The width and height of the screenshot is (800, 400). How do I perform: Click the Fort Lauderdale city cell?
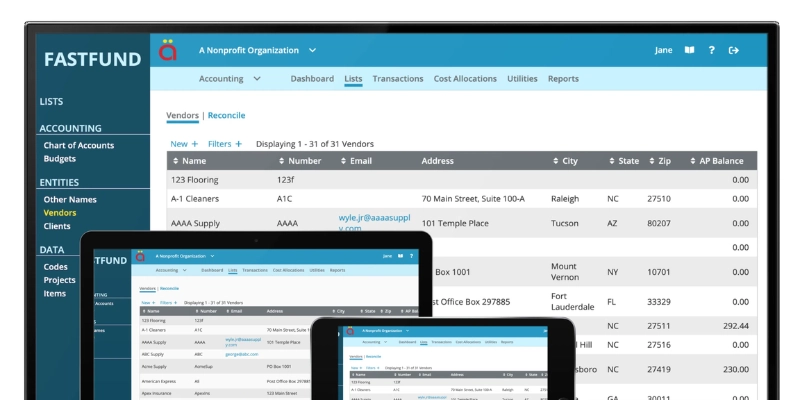click(572, 302)
